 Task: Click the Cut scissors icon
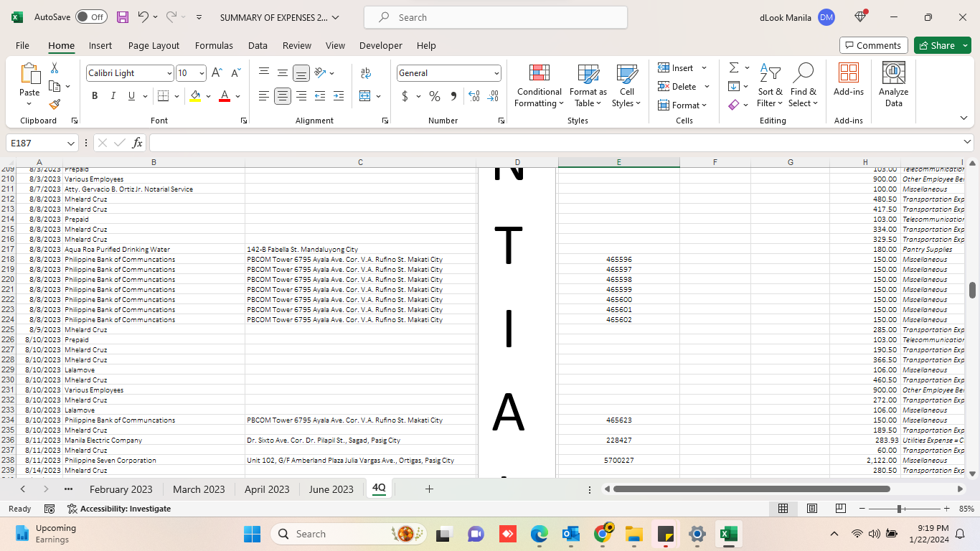(54, 68)
